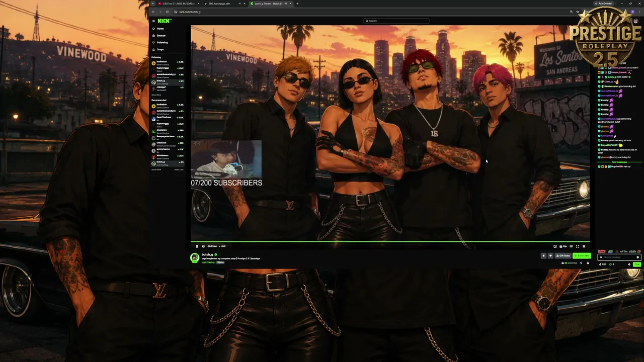
Task: Expand Following list with Show More
Action: point(156,95)
